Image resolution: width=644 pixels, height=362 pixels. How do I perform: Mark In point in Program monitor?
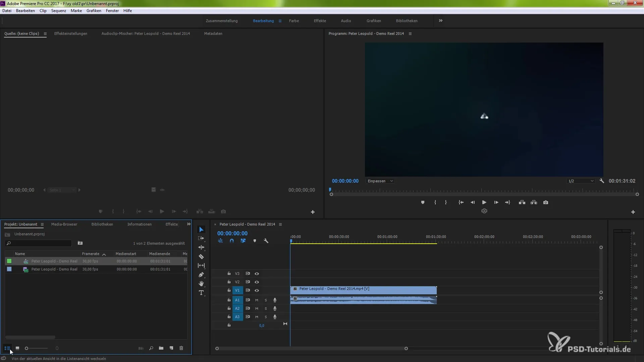(435, 202)
